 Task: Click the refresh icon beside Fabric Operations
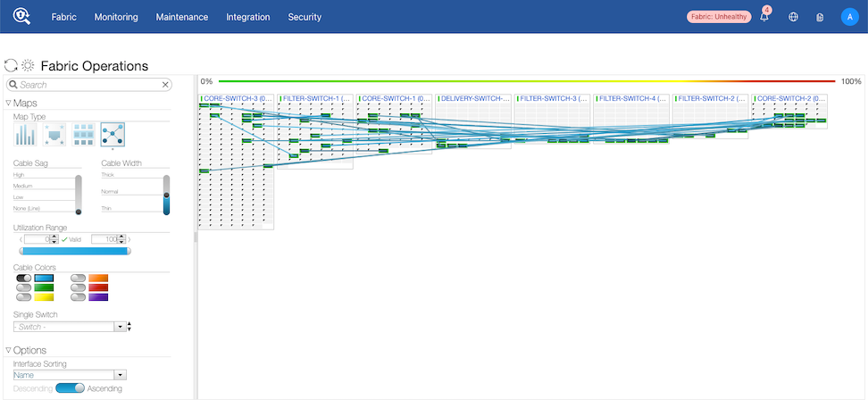tap(11, 66)
